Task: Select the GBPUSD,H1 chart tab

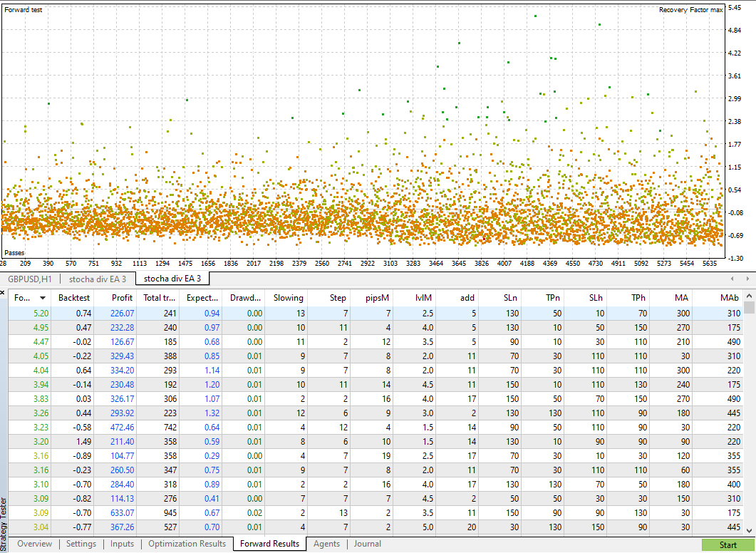Action: [x=30, y=279]
